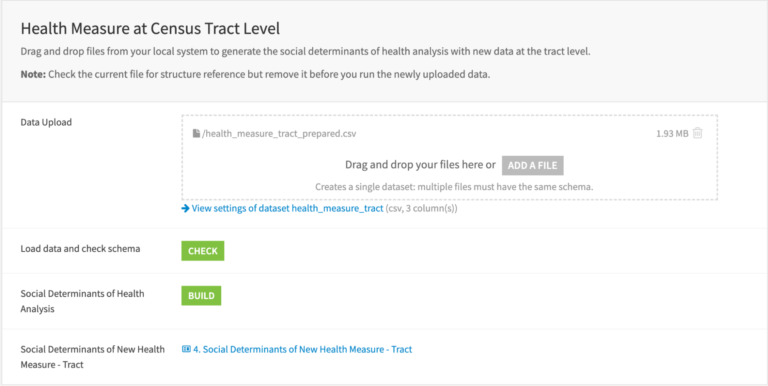This screenshot has width=768, height=386.
Task: Click the blue arrow icon before View settings
Action: (x=185, y=209)
